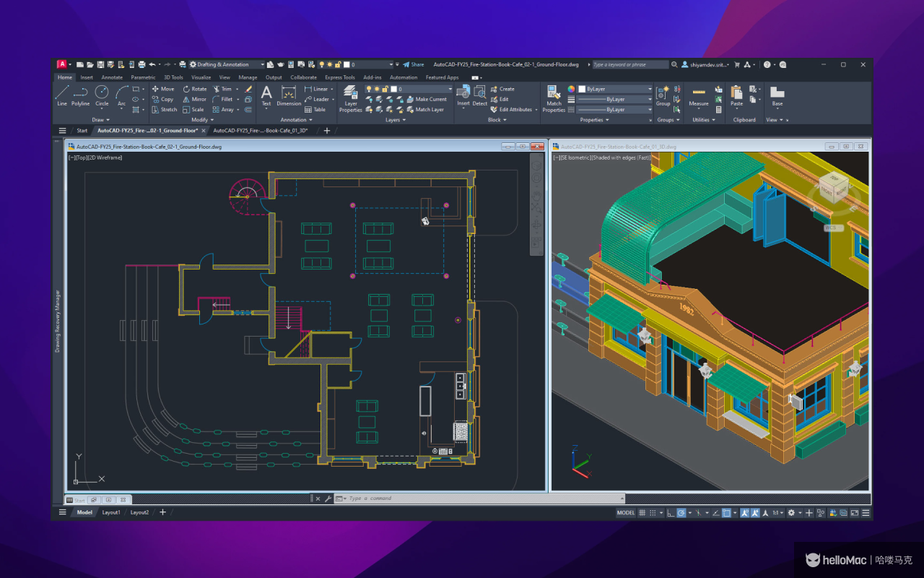
Task: Click the Group tool
Action: tap(663, 95)
